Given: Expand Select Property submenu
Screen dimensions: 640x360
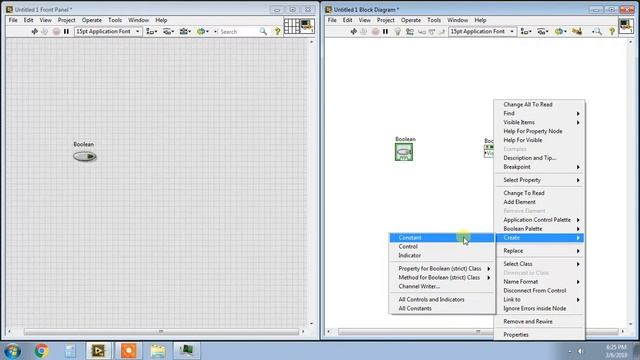Looking at the screenshot, I should point(539,180).
